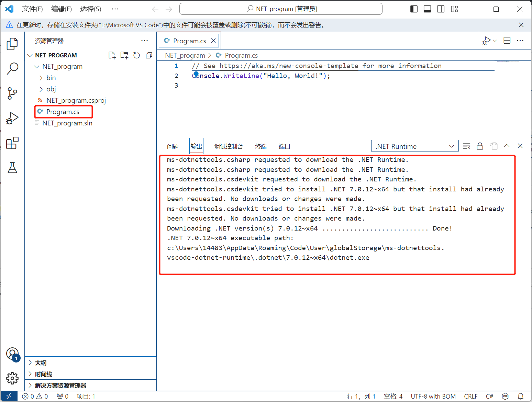532x402 pixels.
Task: Toggle the bottom panel layout button
Action: 427,9
